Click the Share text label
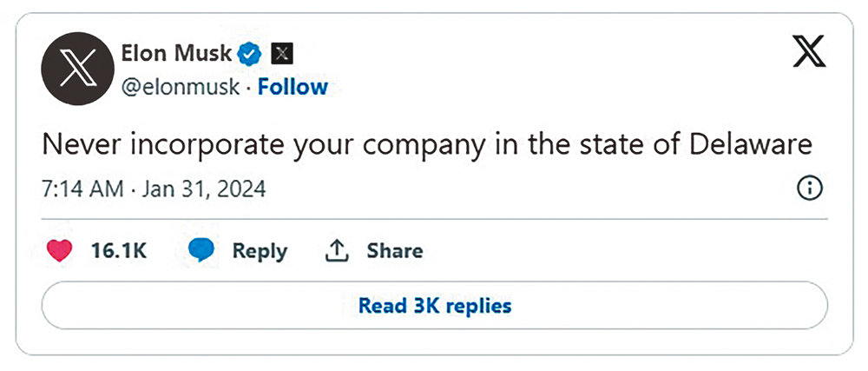 [x=394, y=251]
